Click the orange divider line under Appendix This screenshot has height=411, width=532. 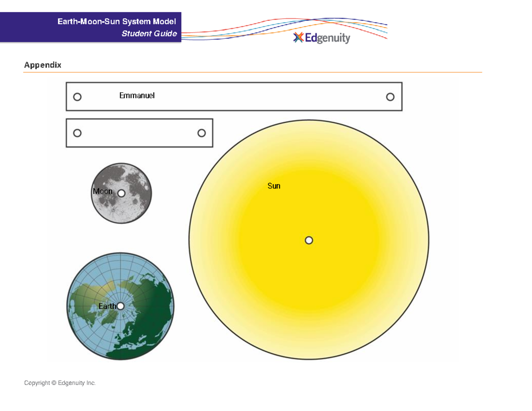(253, 72)
